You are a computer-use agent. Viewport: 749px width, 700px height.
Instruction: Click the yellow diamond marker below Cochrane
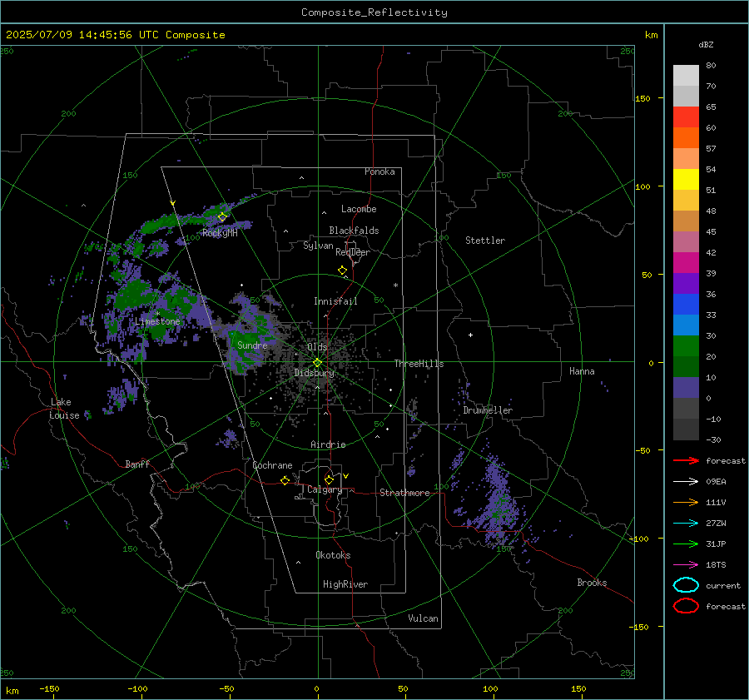(285, 480)
